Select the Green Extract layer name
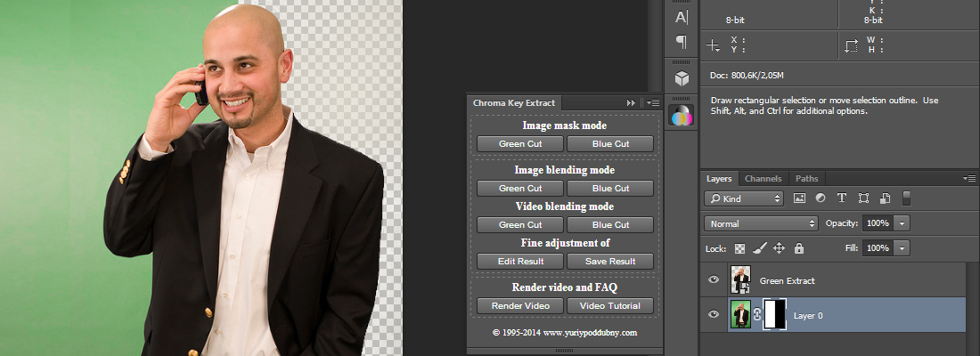The height and width of the screenshot is (356, 980). (x=787, y=281)
